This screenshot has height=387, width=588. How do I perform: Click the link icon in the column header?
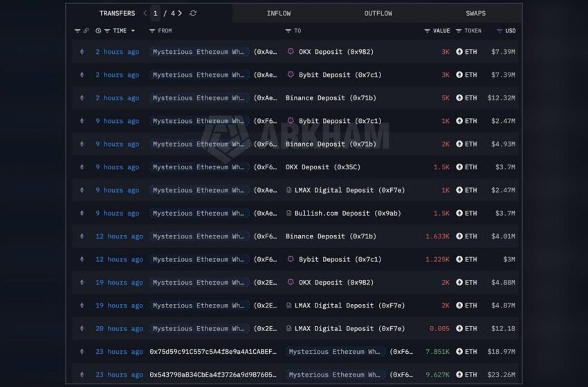click(x=86, y=30)
